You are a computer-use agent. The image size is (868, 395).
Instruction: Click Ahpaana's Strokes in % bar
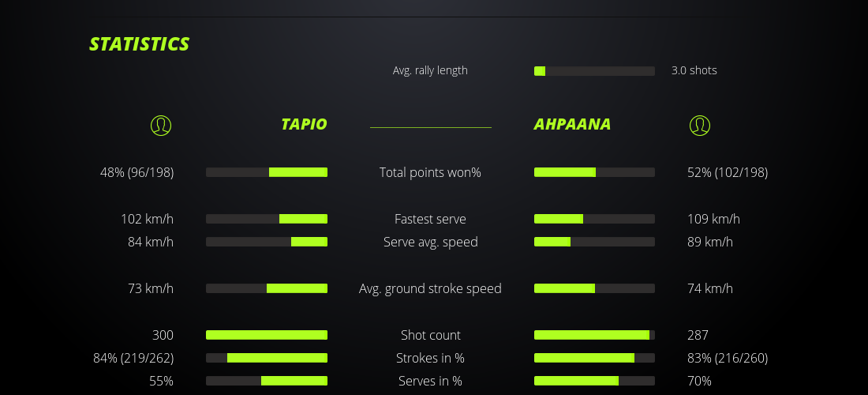point(594,358)
